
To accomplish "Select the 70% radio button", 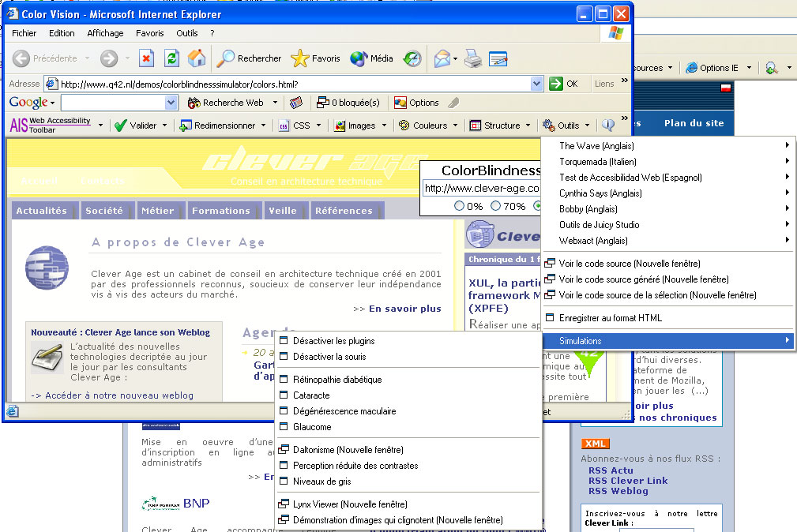I will pyautogui.click(x=495, y=206).
